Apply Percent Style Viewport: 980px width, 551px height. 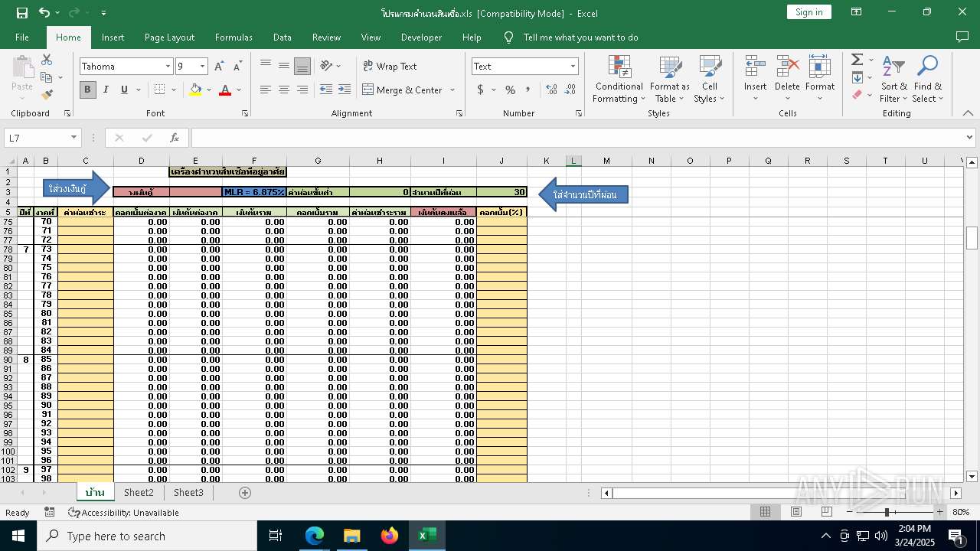[x=510, y=90]
